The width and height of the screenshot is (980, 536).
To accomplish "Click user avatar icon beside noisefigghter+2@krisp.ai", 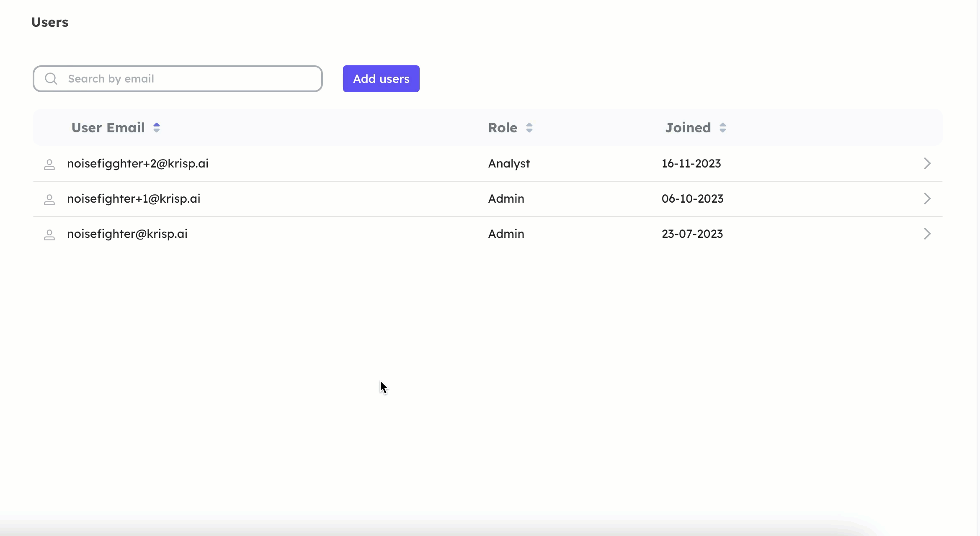I will click(x=49, y=164).
